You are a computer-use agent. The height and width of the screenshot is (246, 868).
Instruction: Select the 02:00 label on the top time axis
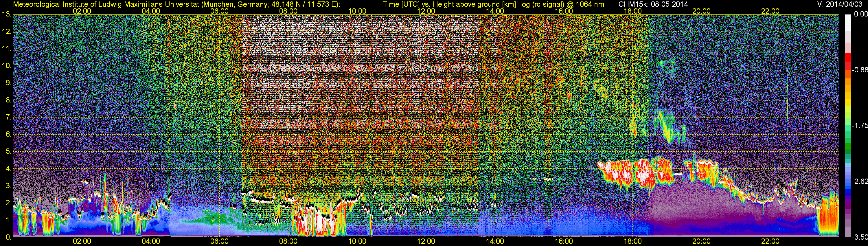(x=82, y=11)
